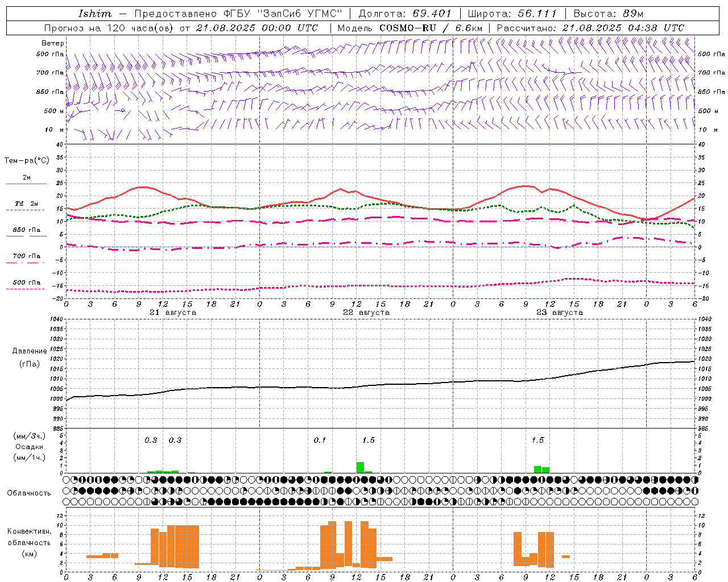Click the "Широта: 56.111" header field
Image resolution: width=728 pixels, height=582 pixels.
(512, 14)
